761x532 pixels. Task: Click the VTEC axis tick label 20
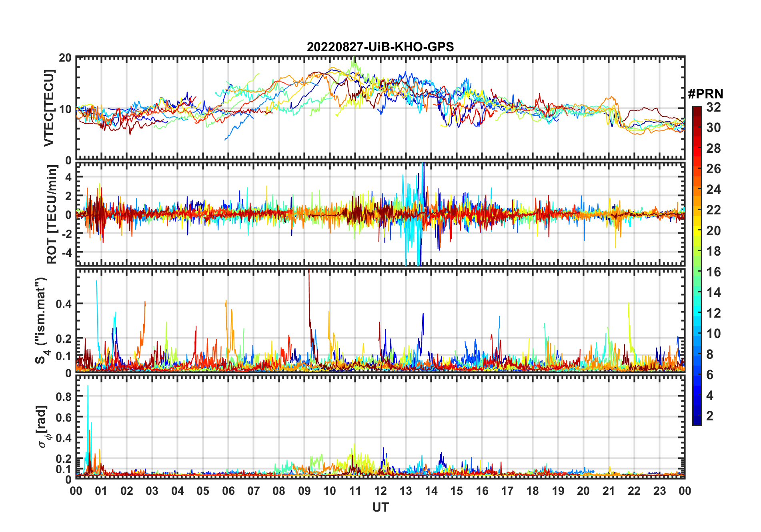point(65,58)
